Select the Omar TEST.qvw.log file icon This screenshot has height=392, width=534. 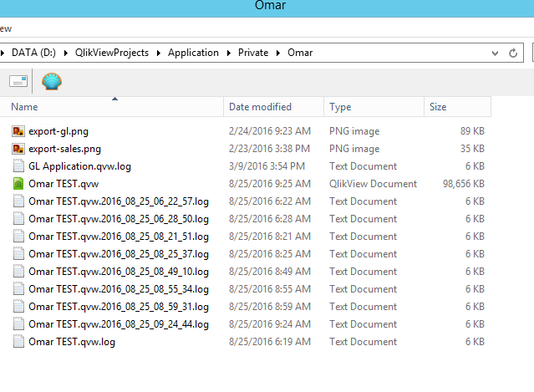point(18,342)
